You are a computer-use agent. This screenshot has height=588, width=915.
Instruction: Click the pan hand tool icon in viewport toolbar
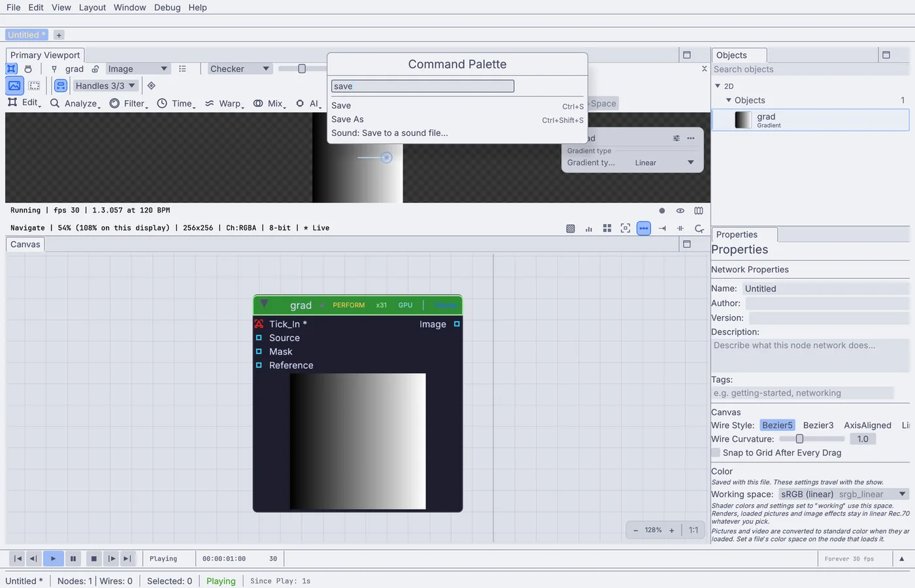point(28,69)
